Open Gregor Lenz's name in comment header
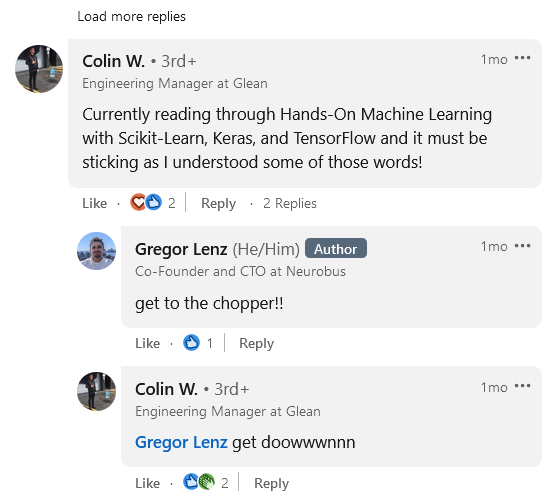Viewport: 553px width, 497px height. coord(181,249)
